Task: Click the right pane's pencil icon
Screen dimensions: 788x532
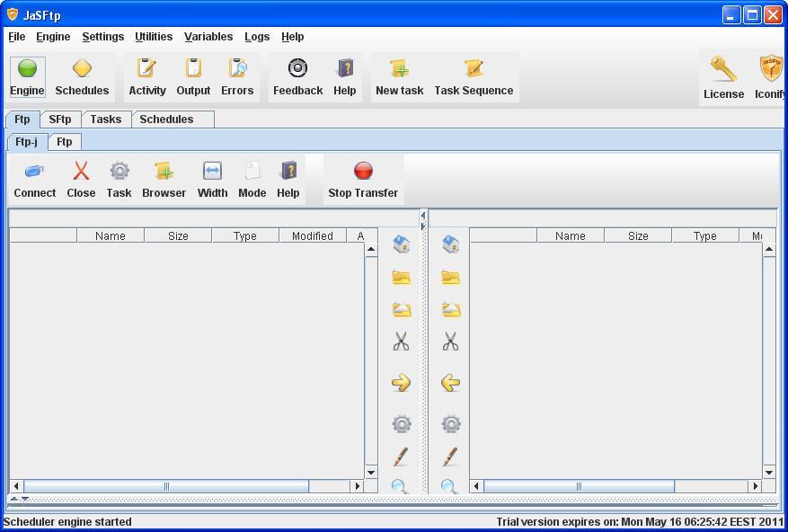Action: pyautogui.click(x=450, y=457)
